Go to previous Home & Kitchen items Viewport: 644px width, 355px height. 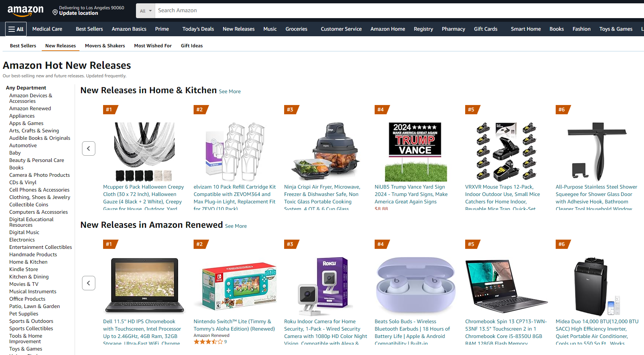click(x=89, y=148)
